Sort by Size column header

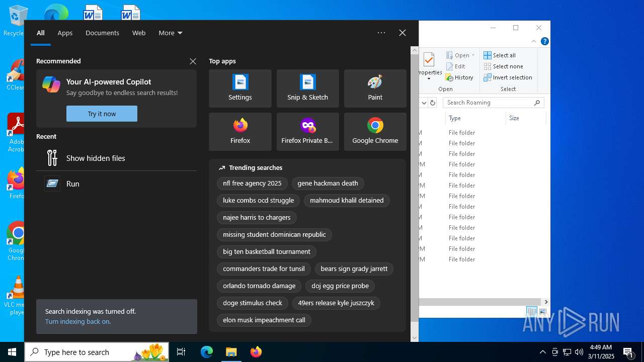tap(526, 118)
